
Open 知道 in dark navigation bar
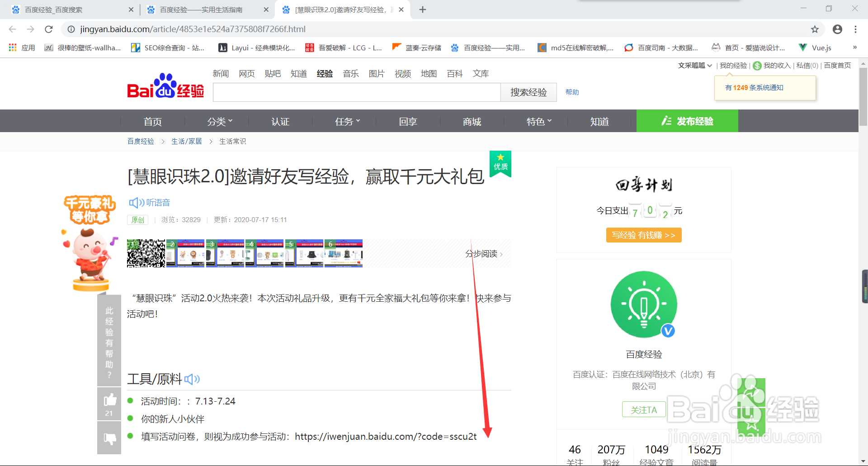599,121
